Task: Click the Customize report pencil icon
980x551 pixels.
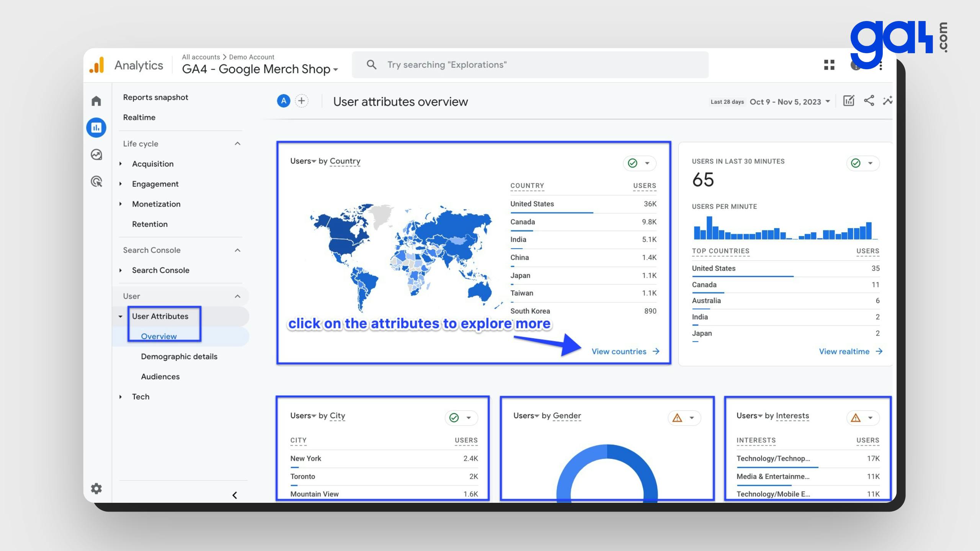Action: click(x=848, y=101)
